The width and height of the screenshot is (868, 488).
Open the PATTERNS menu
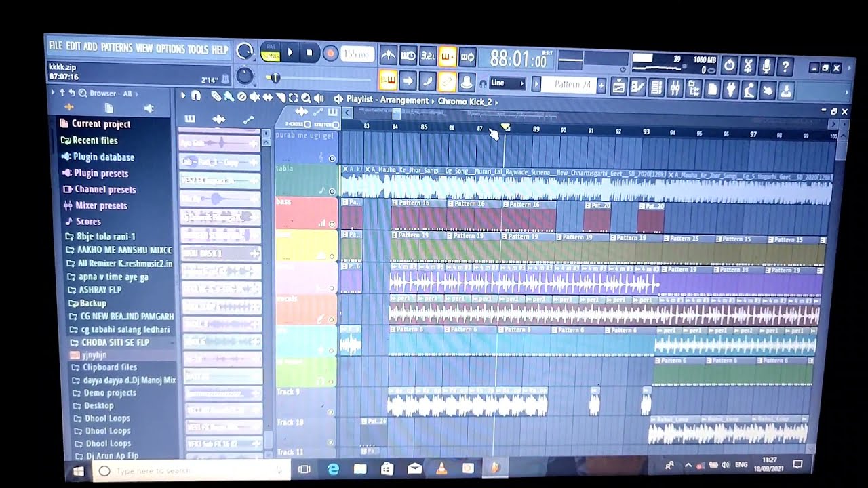[117, 48]
